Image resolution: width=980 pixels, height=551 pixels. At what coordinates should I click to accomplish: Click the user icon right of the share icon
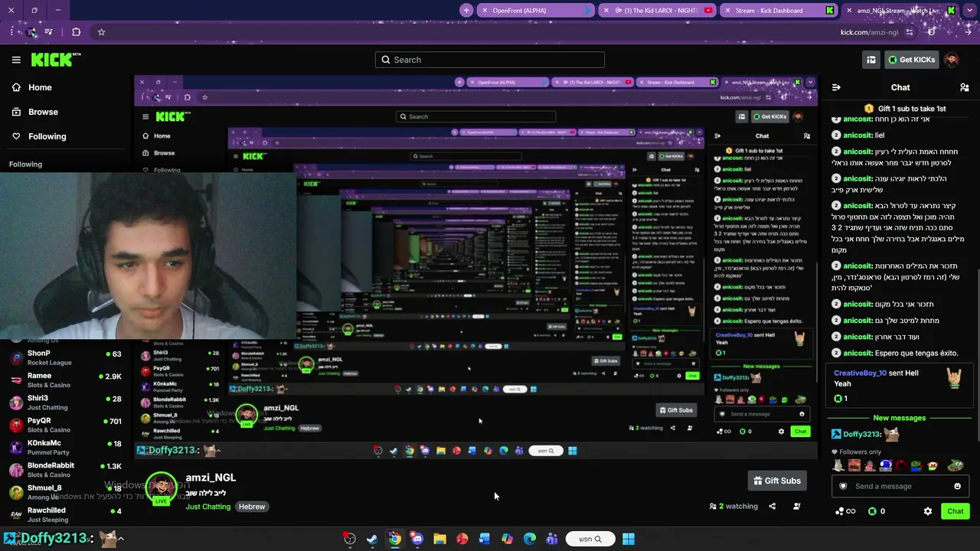[796, 506]
